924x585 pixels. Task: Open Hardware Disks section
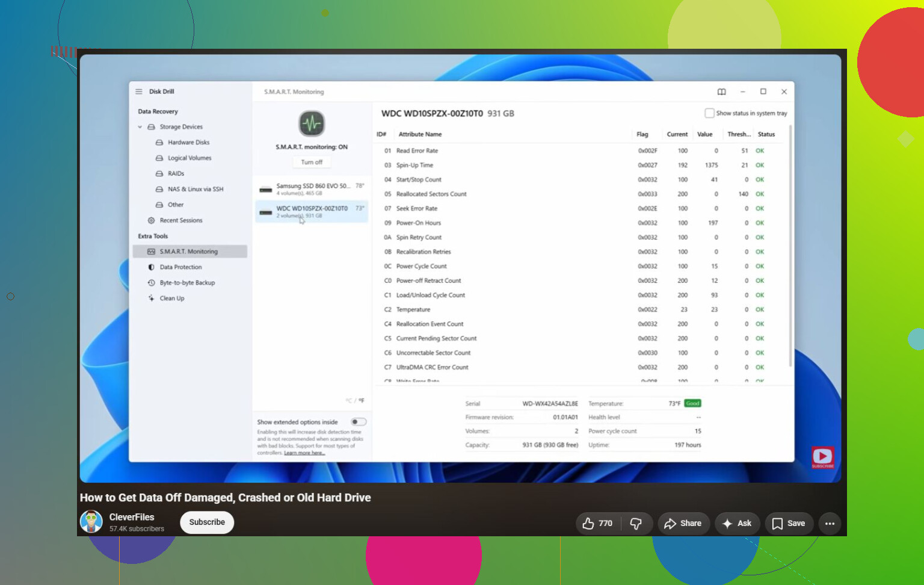(189, 143)
